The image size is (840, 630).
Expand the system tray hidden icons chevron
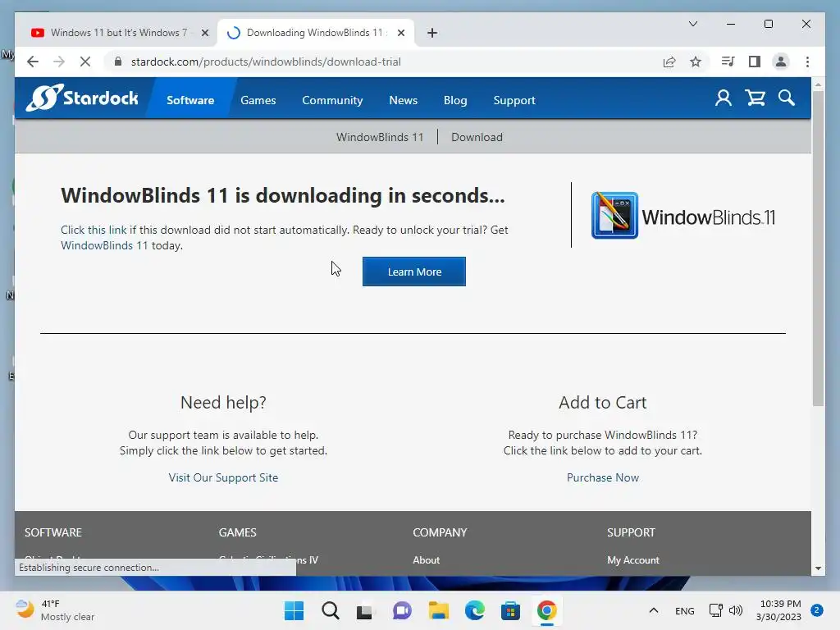[654, 610]
